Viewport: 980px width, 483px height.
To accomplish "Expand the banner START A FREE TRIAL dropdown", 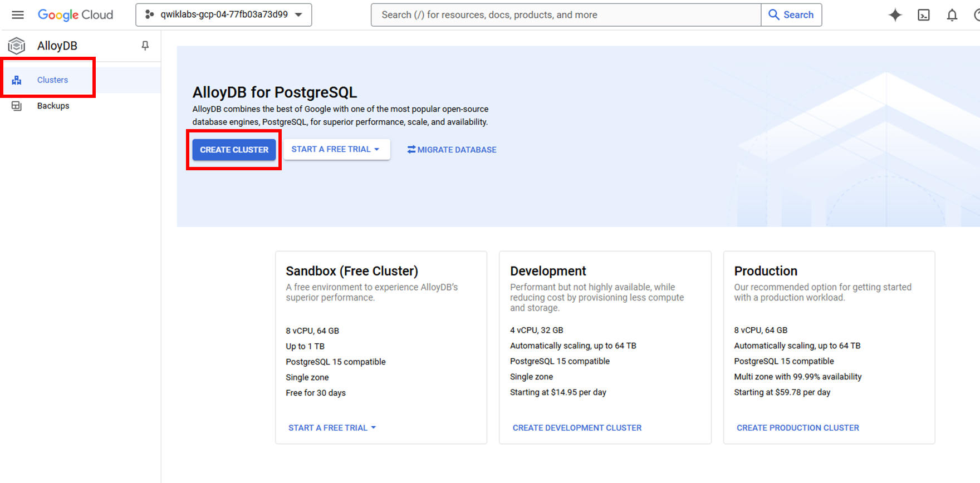I will (x=336, y=149).
